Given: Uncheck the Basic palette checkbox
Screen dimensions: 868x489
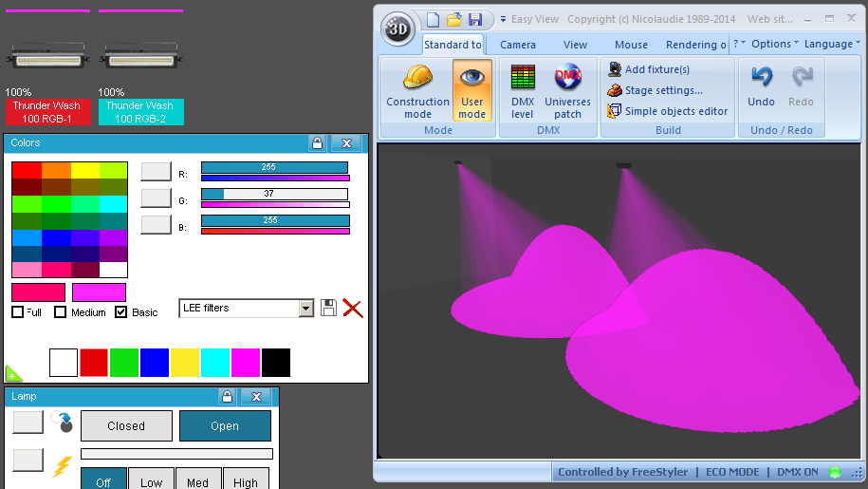Looking at the screenshot, I should click(x=120, y=311).
